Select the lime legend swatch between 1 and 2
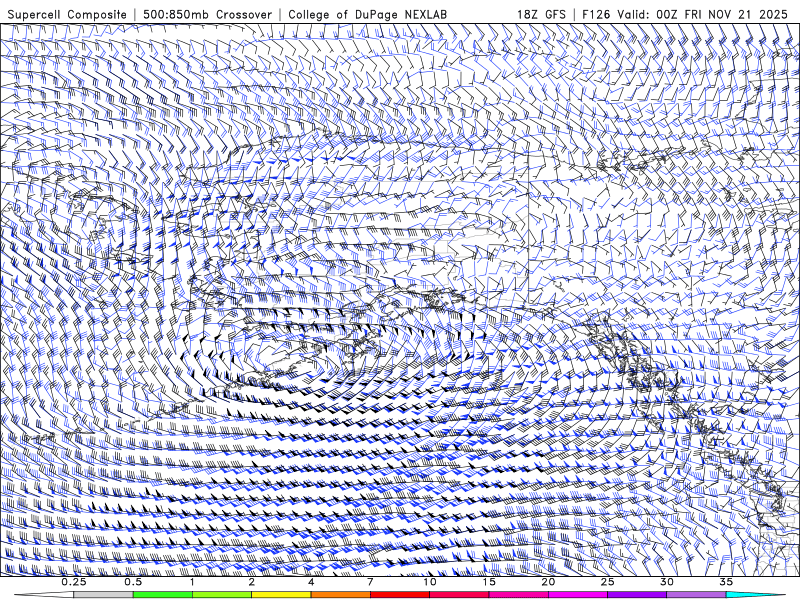 (222, 595)
